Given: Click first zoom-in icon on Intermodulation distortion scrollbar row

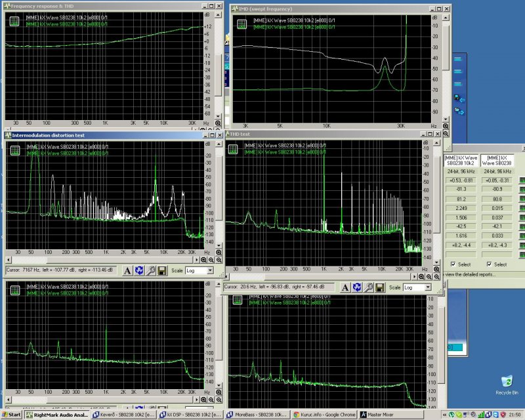Looking at the screenshot, I should 203,260.
